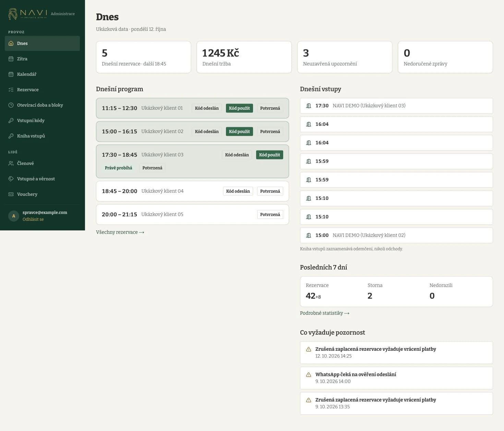Click Potvrzená badge for klient 05

coord(270,215)
